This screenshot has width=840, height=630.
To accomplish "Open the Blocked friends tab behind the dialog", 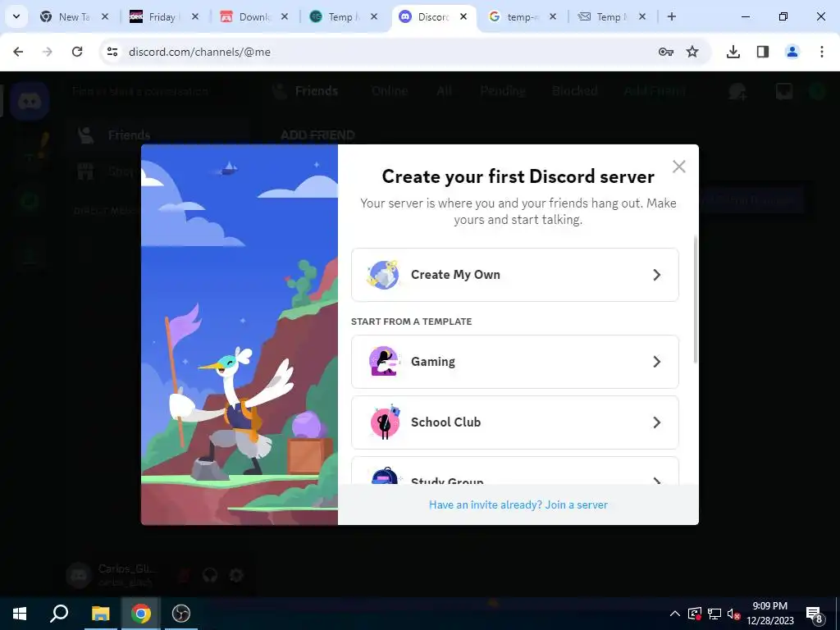I will (x=574, y=91).
